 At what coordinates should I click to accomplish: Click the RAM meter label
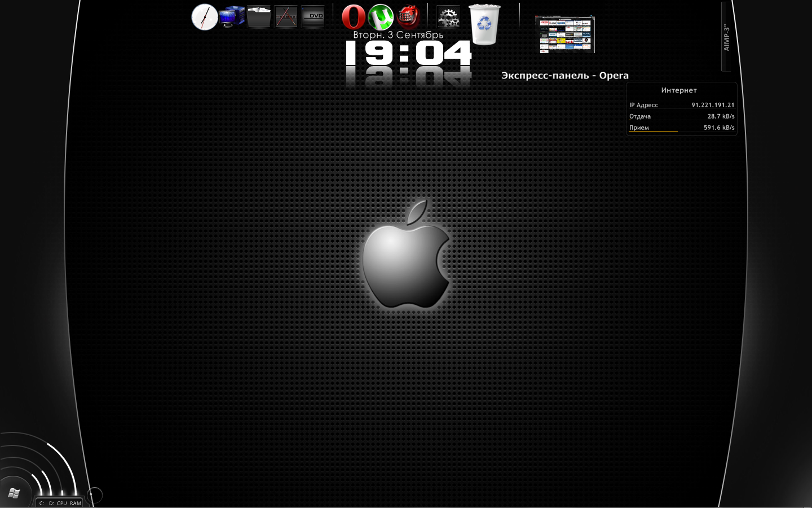[76, 503]
